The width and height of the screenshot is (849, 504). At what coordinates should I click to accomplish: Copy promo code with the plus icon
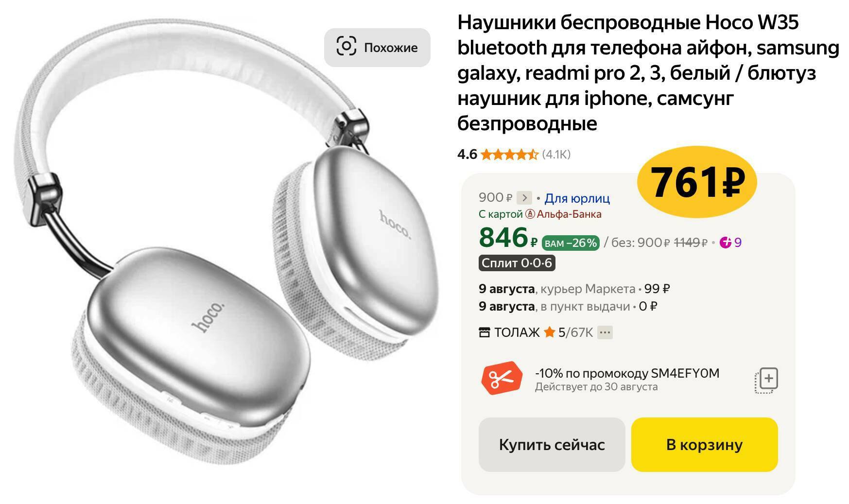(x=766, y=380)
